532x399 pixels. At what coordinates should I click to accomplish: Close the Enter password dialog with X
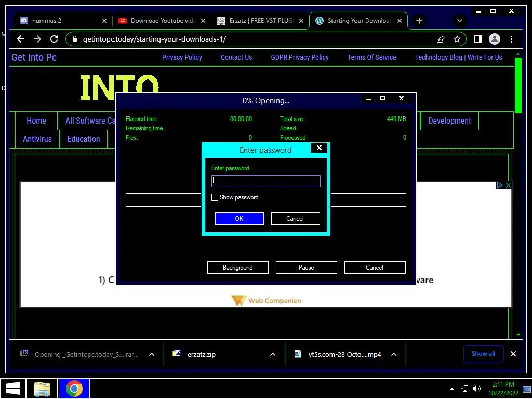coord(319,148)
